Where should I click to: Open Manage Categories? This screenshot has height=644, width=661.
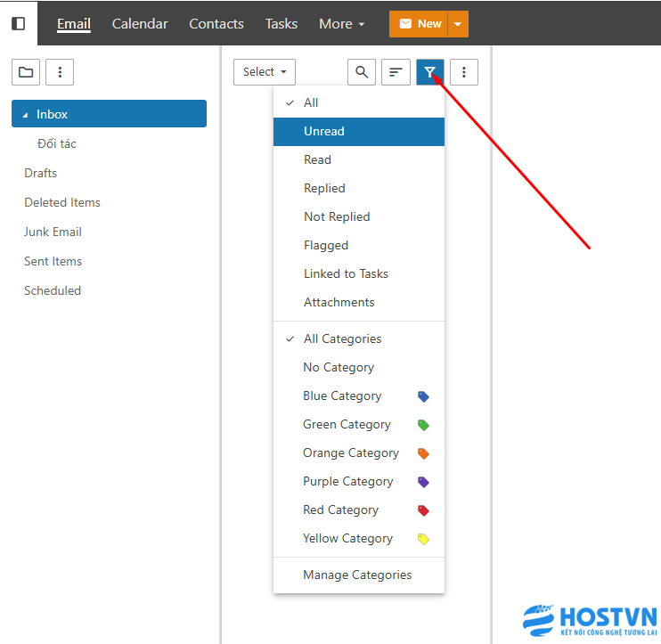click(357, 575)
